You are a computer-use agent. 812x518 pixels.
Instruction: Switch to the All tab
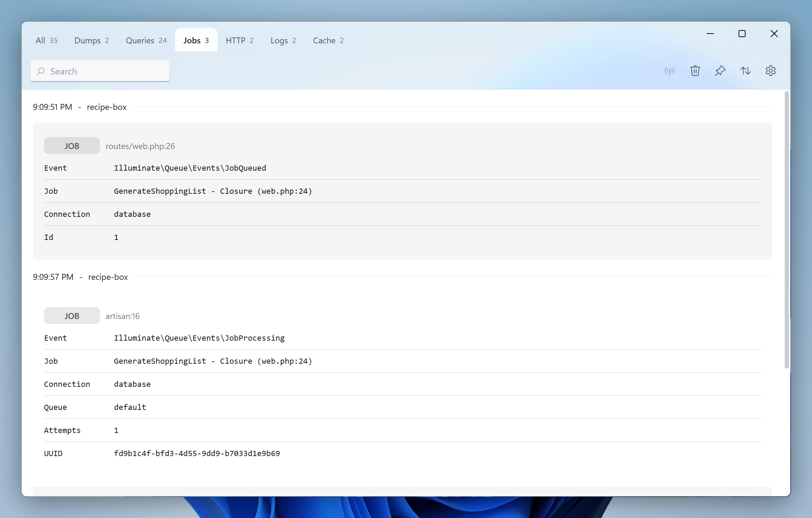click(47, 41)
